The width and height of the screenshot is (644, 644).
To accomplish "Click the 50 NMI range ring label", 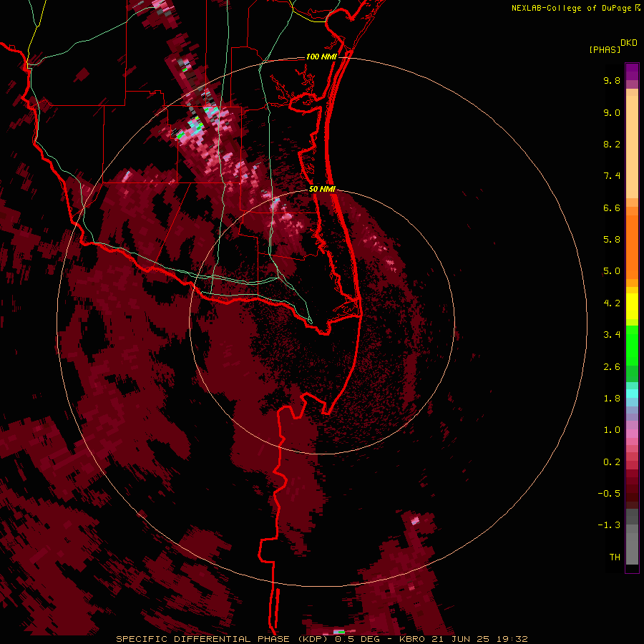I will (322, 189).
